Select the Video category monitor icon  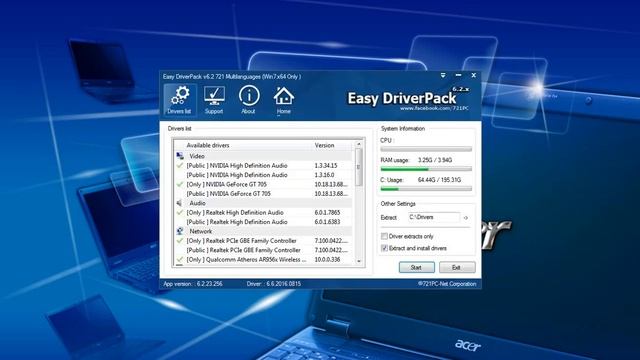pyautogui.click(x=180, y=156)
